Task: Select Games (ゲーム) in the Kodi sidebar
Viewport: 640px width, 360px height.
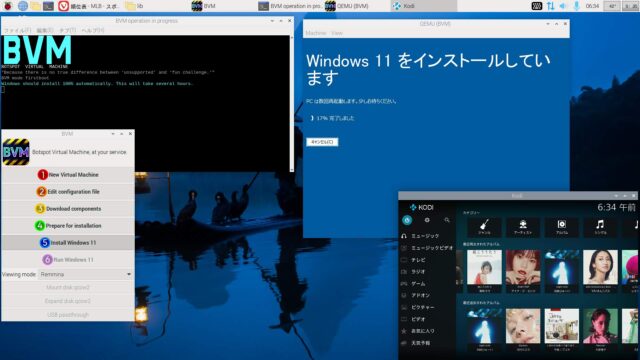Action: (427, 283)
